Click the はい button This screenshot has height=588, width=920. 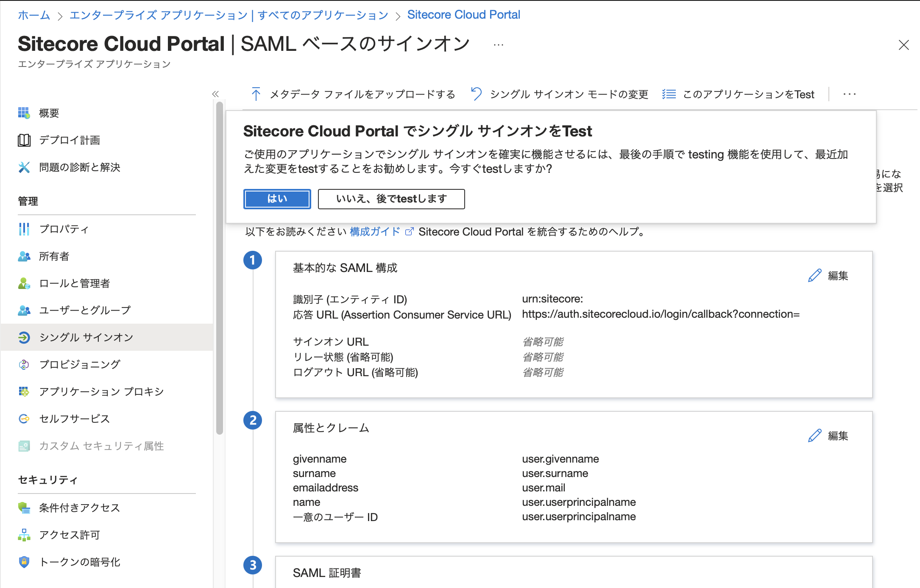277,199
